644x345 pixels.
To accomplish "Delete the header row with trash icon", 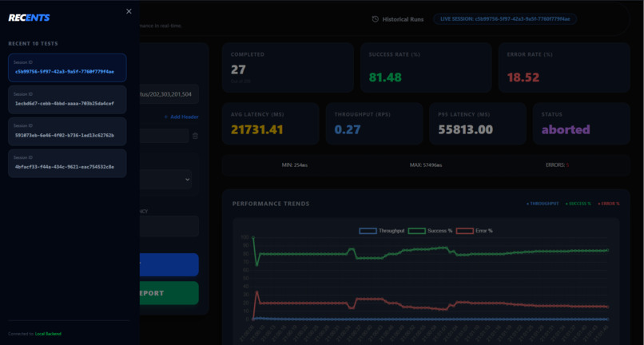I will click(x=195, y=136).
